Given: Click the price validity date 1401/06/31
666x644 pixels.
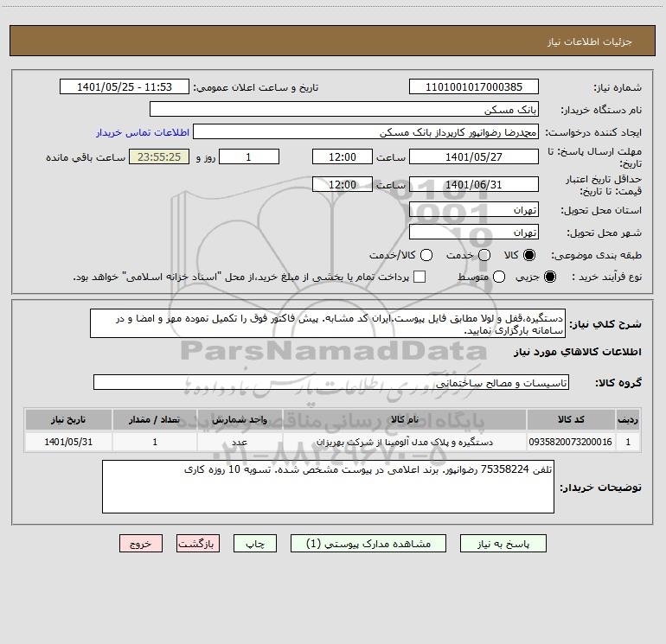Looking at the screenshot, I should (474, 184).
